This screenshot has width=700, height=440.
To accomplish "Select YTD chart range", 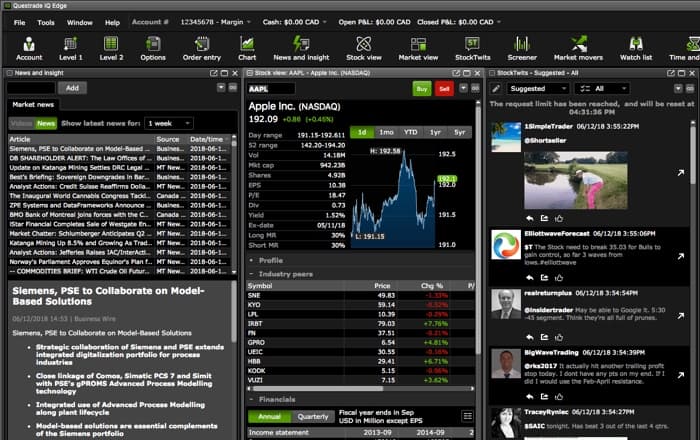I will pos(411,132).
